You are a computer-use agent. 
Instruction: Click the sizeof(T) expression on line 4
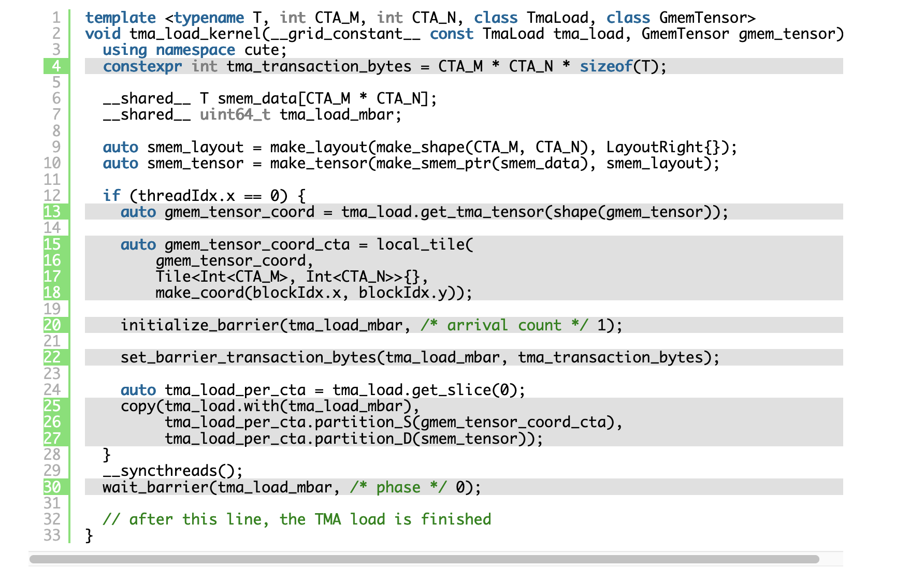tap(619, 66)
